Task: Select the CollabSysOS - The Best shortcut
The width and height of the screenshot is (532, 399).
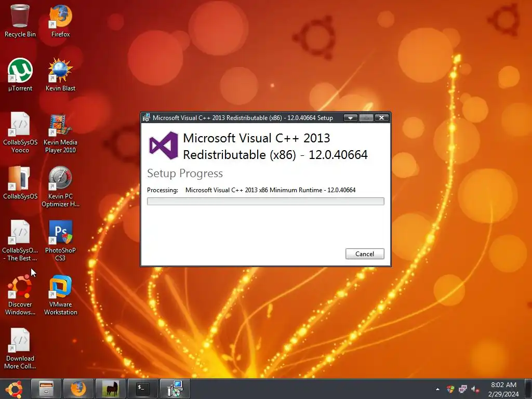Action: pos(20,240)
